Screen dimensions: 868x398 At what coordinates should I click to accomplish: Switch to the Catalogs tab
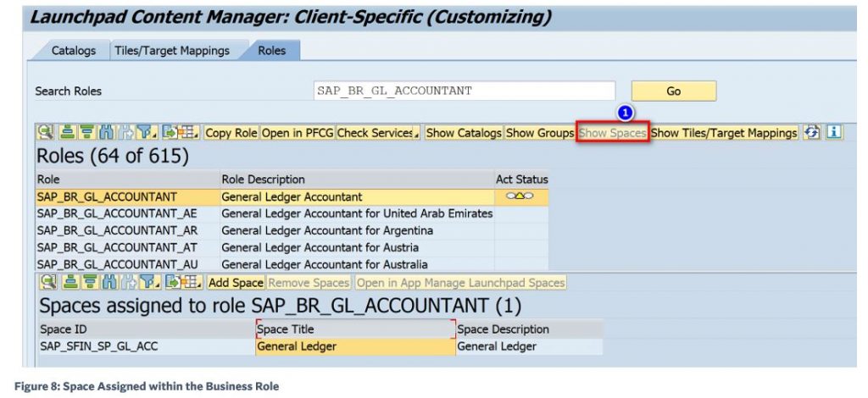click(73, 51)
